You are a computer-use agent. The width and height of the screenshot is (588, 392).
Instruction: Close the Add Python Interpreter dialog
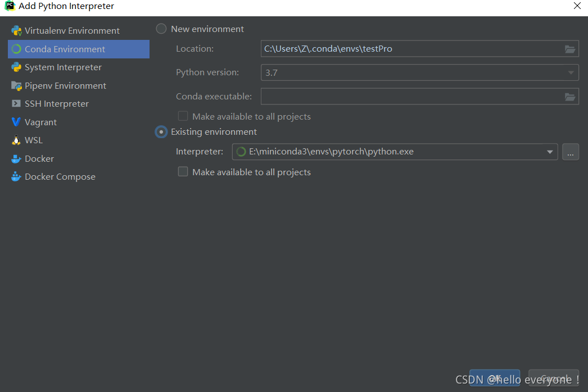point(577,6)
